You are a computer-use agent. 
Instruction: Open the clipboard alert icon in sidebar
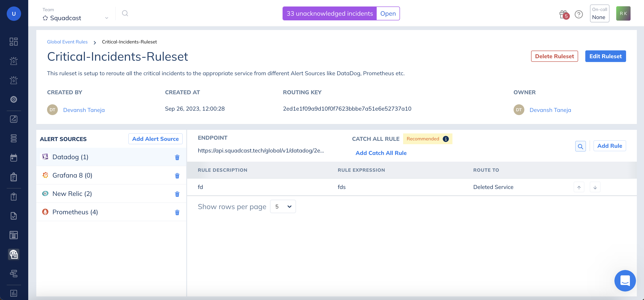(x=14, y=197)
